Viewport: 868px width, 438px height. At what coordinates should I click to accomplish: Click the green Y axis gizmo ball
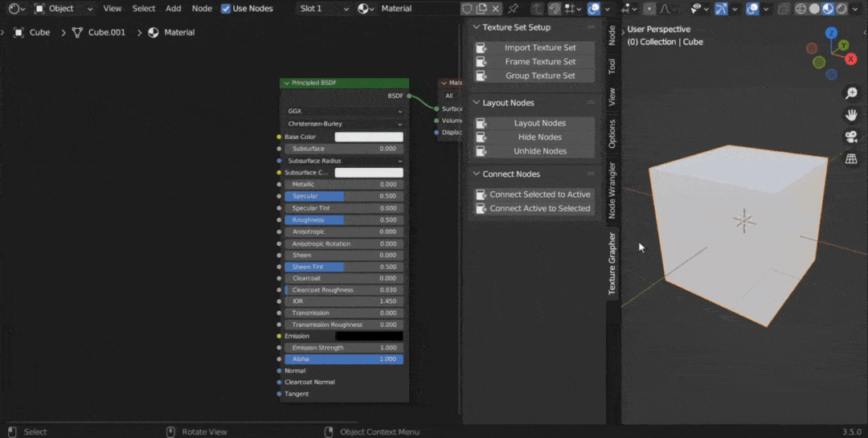843,45
